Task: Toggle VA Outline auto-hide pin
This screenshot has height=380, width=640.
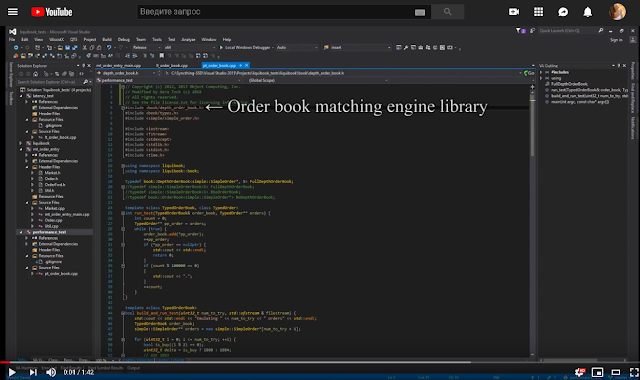Action: [x=618, y=66]
